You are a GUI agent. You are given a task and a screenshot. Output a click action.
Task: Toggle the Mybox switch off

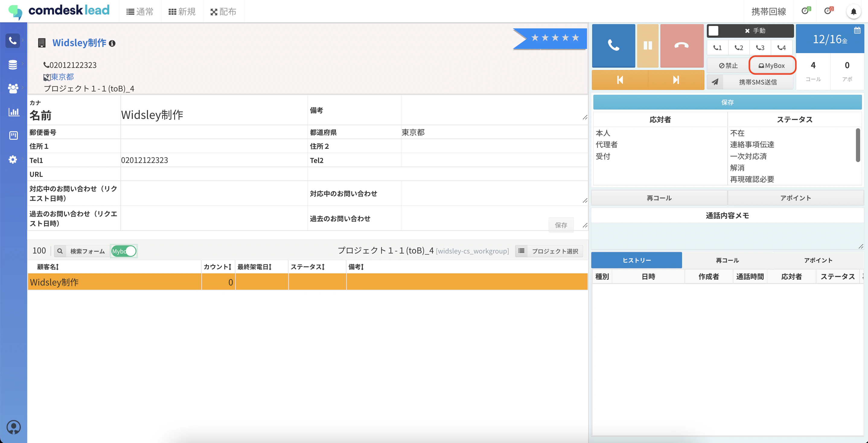[124, 251]
